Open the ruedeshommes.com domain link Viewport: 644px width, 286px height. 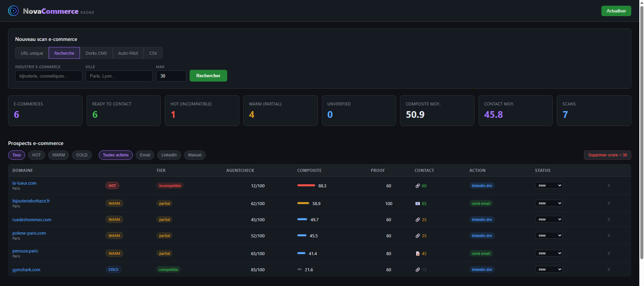[32, 220]
